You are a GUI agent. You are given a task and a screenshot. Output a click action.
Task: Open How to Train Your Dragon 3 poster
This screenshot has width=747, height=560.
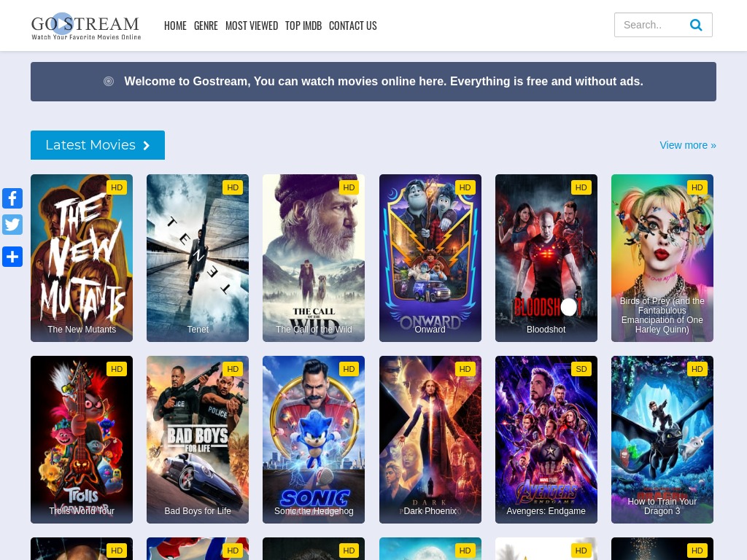[x=662, y=440]
